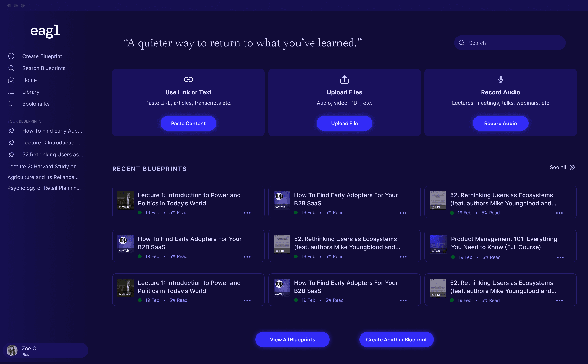588x364 pixels.
Task: Click the Video thumbnail on Lecture 1 blueprint
Action: click(x=125, y=200)
